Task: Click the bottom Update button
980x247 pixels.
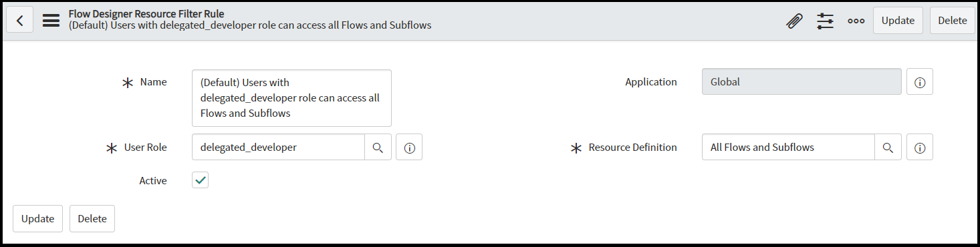Action: [x=37, y=218]
